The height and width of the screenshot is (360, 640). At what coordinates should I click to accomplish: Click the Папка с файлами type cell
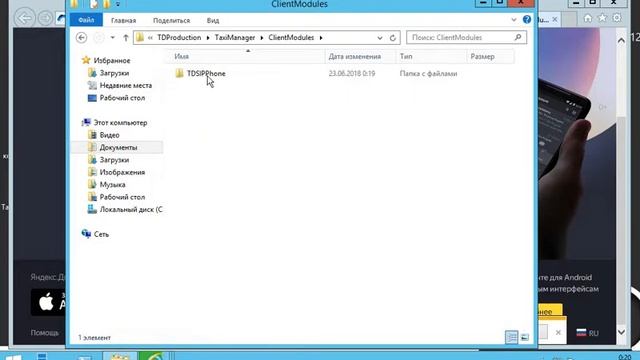428,73
